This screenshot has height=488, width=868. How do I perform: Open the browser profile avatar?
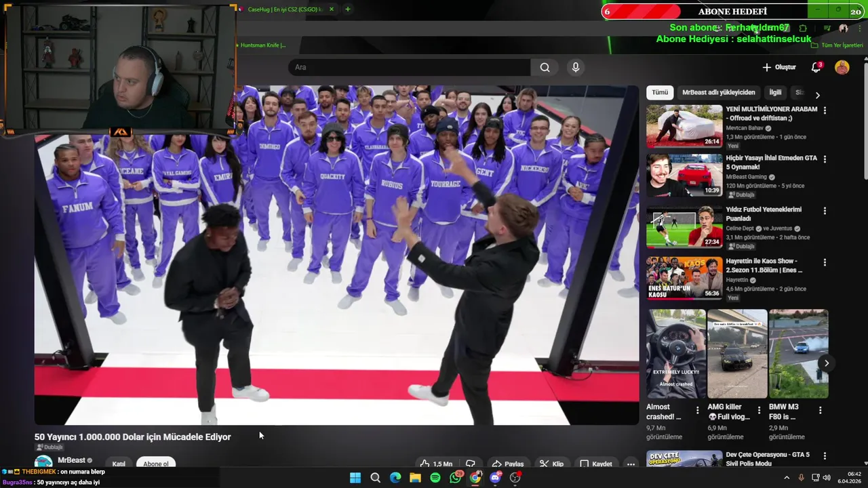[843, 28]
